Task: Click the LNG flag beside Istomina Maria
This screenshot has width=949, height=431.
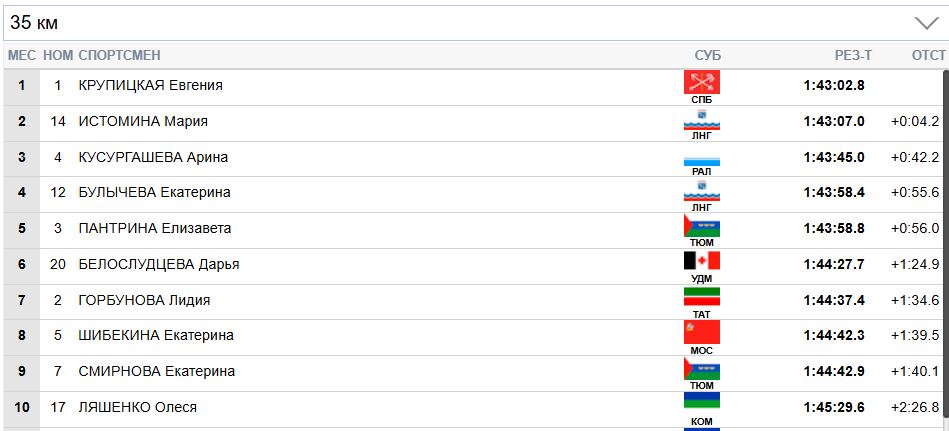Action: click(x=701, y=119)
